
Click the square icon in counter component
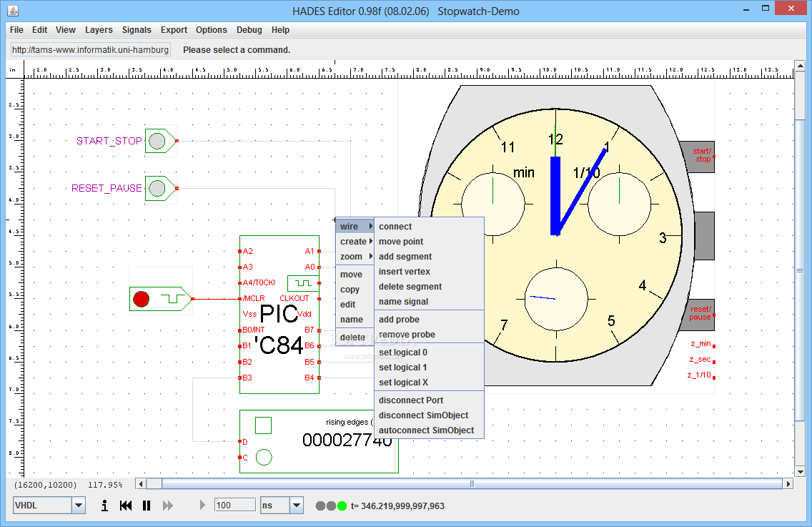(x=264, y=425)
